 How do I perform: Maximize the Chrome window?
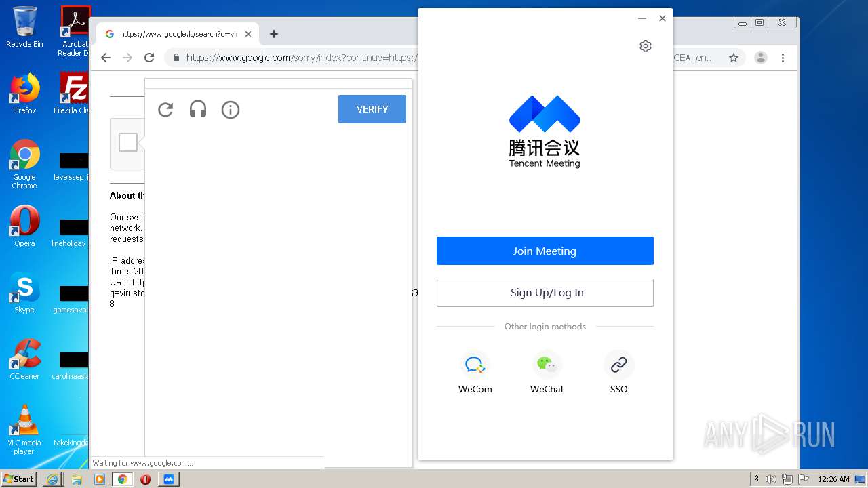pyautogui.click(x=759, y=23)
